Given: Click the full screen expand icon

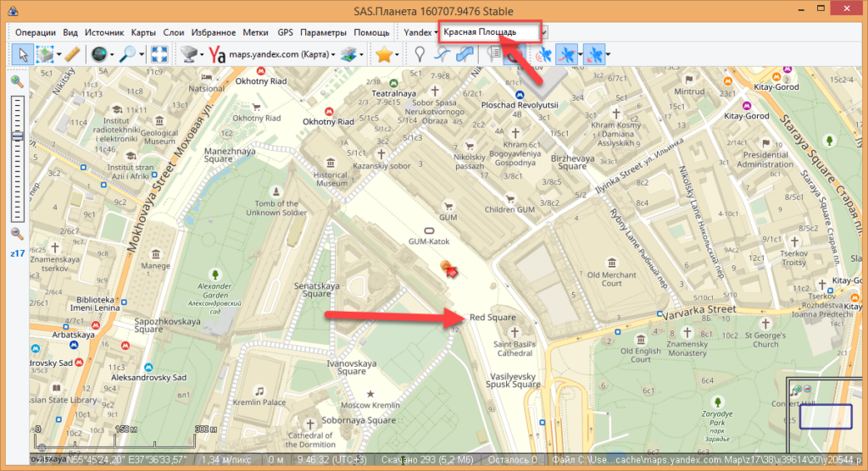Looking at the screenshot, I should [159, 54].
